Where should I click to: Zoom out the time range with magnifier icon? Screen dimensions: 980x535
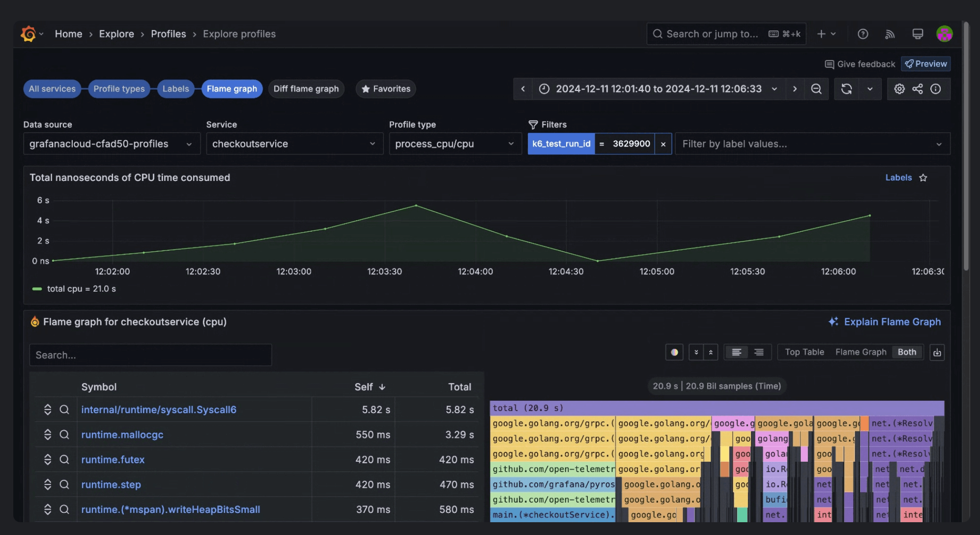pos(816,89)
